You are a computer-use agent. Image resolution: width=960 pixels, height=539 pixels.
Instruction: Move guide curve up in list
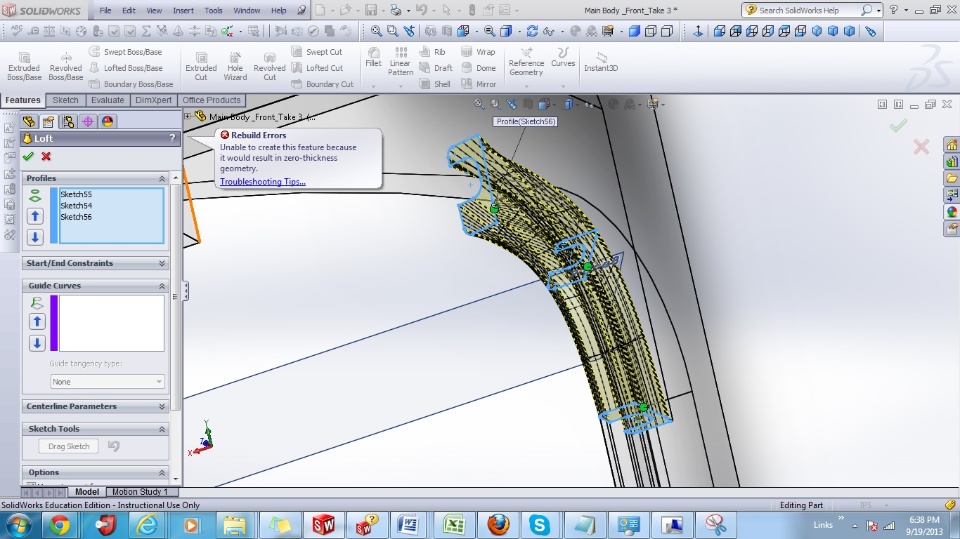tap(37, 322)
